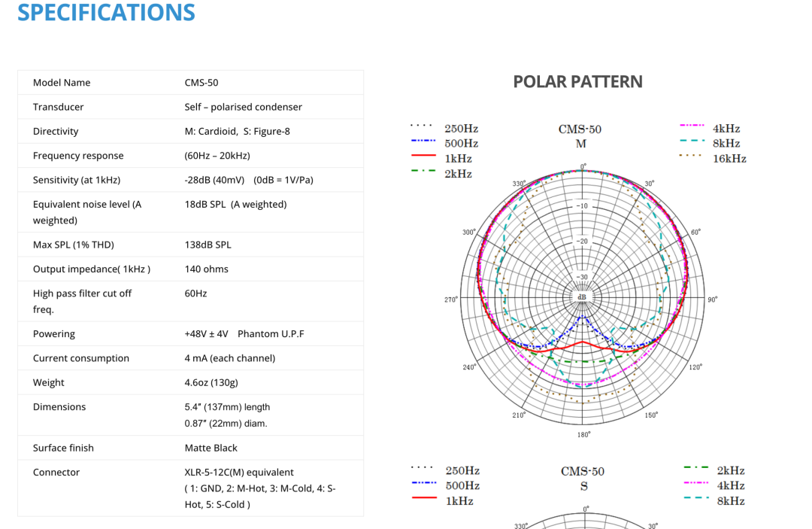This screenshot has width=812, height=529.
Task: Click the "(60Hz – 20kHz)" value
Action: coord(217,156)
